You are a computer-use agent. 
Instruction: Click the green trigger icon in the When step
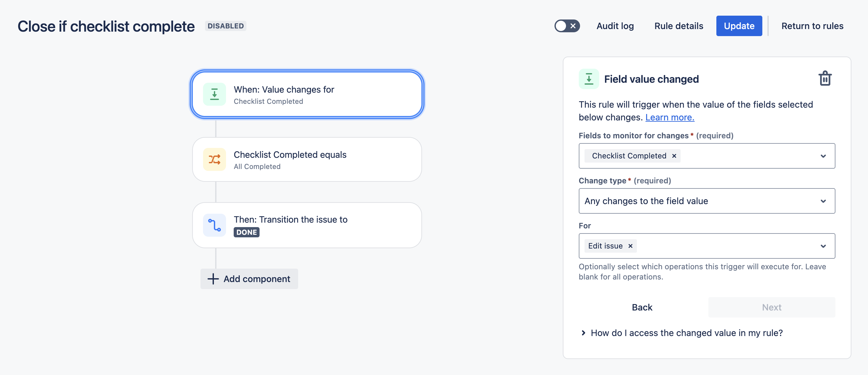(x=214, y=95)
